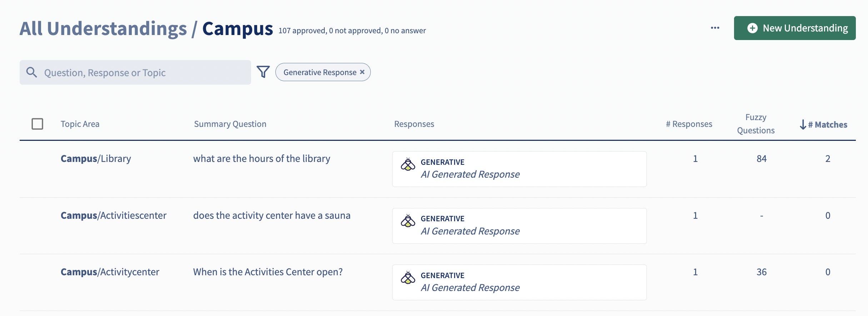
Task: Click the Responses column header
Action: [414, 124]
